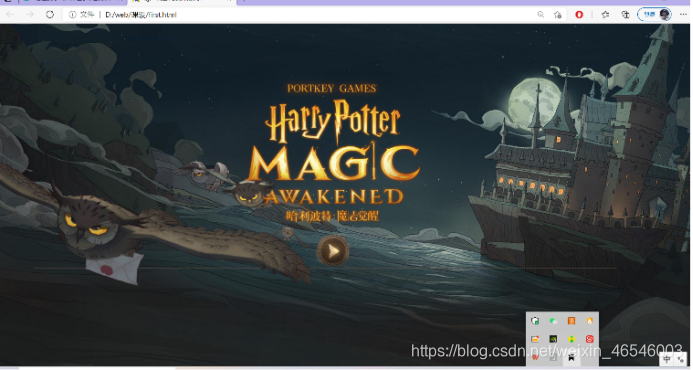Toggle the 中 input method indicator
Viewport: 693px width, 370px height.
coord(667,359)
